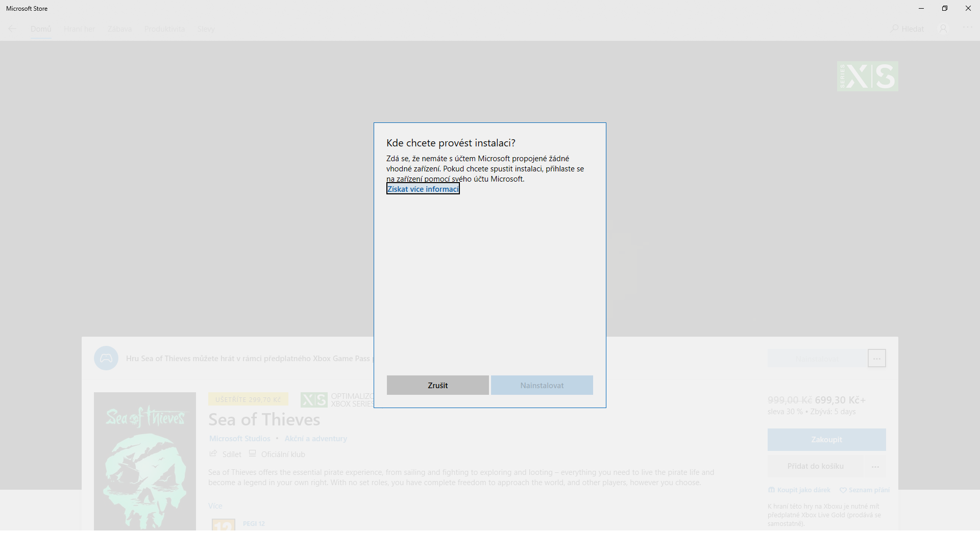Viewport: 980px width, 556px height.
Task: Click the back arrow icon
Action: point(12,29)
